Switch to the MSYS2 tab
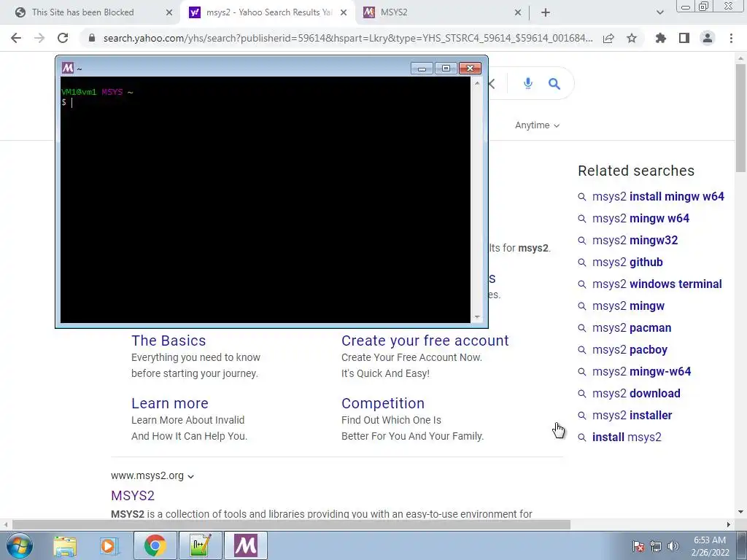 pyautogui.click(x=443, y=12)
